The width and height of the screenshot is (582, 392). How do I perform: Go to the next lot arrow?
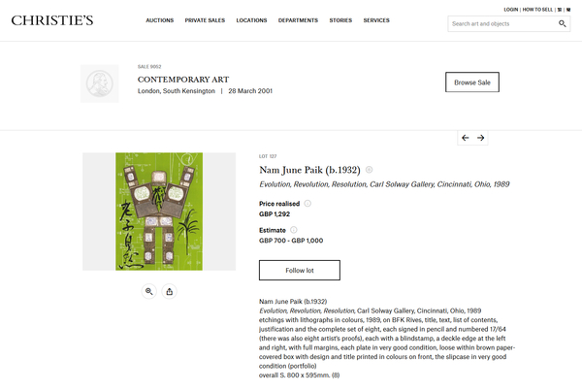click(481, 138)
